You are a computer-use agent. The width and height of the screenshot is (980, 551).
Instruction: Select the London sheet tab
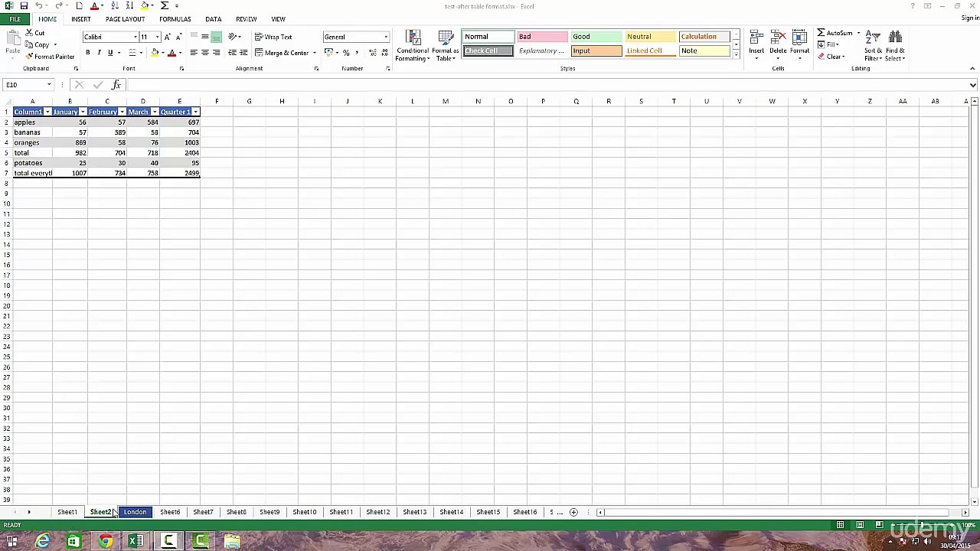pos(135,512)
